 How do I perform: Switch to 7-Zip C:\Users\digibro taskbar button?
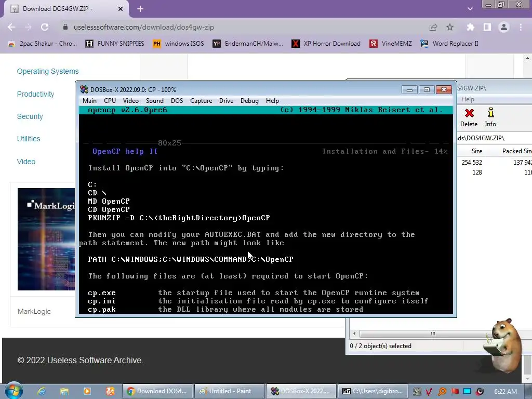[x=372, y=391]
